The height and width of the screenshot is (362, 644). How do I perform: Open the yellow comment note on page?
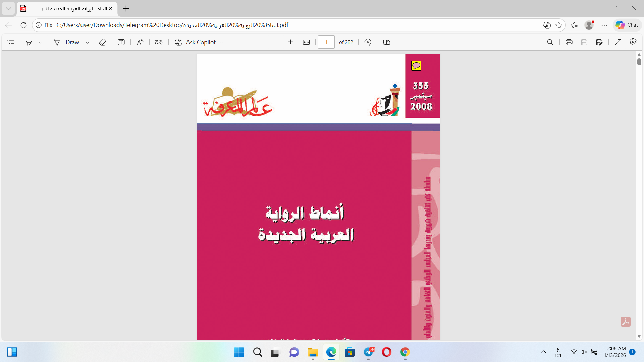pos(416,66)
